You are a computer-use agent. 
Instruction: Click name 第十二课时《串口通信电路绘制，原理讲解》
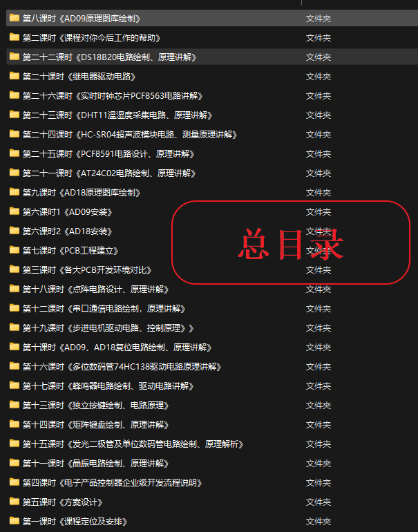click(104, 308)
